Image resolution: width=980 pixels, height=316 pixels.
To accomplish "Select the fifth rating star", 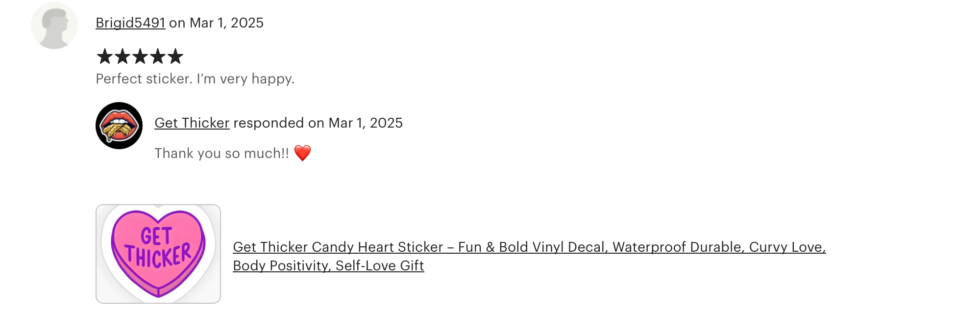I will [x=175, y=56].
